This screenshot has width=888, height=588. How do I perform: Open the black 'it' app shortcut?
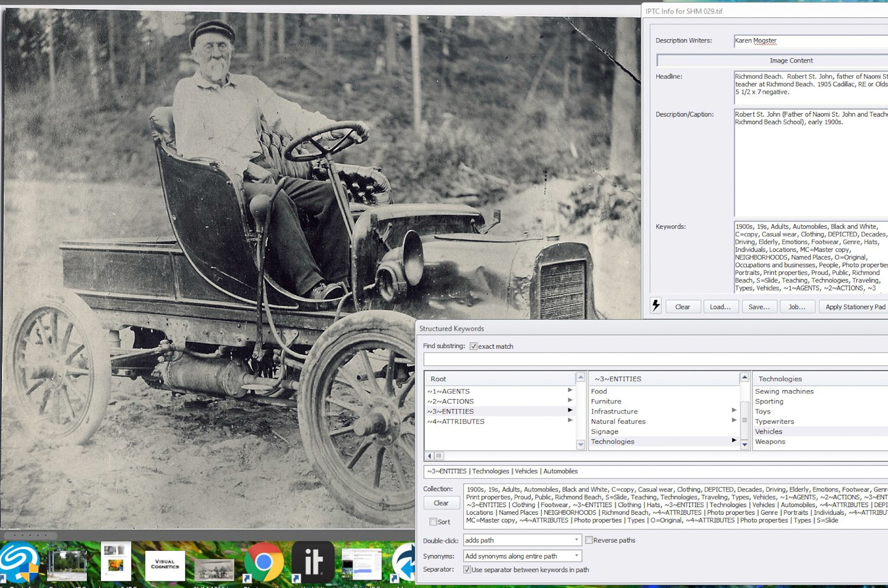point(313,562)
